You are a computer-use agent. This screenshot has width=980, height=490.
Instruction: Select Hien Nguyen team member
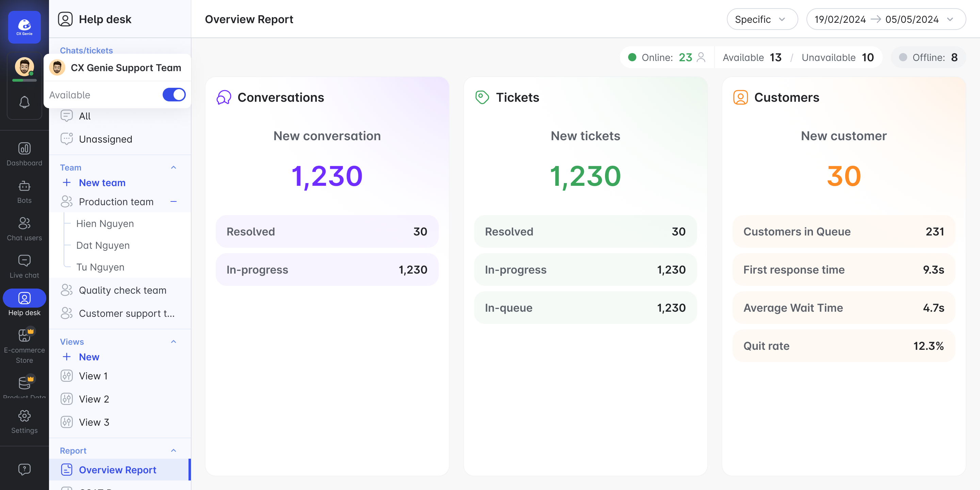[x=105, y=224]
